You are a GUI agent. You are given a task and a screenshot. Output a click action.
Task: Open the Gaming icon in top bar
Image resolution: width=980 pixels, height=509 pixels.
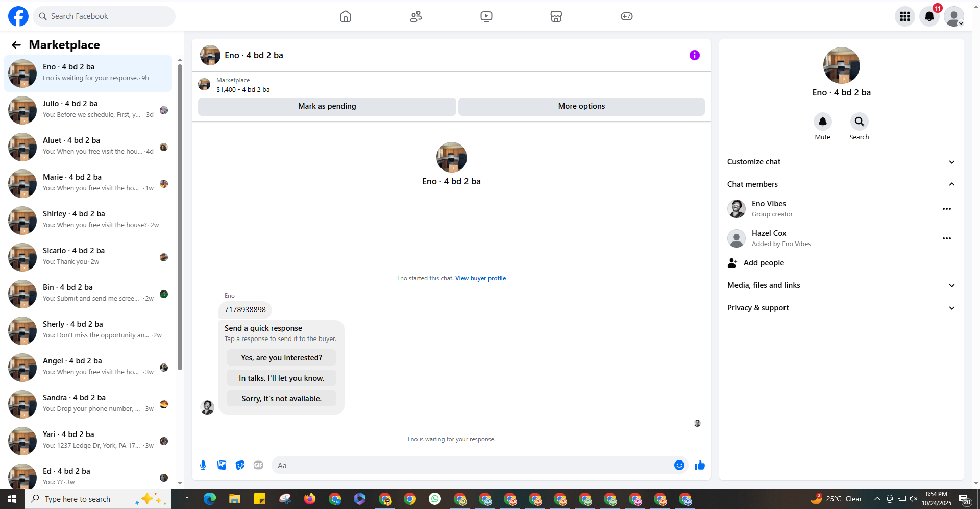627,16
